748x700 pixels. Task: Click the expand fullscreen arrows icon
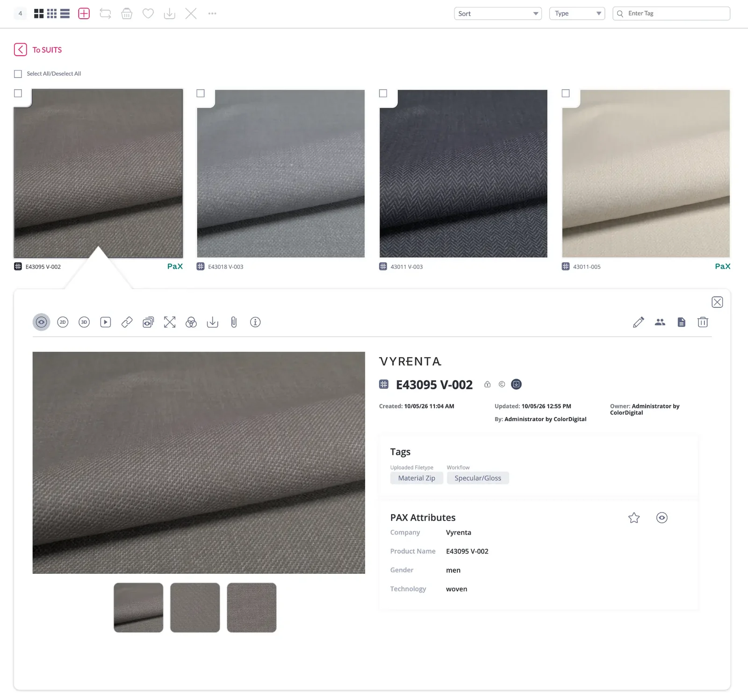pos(170,322)
